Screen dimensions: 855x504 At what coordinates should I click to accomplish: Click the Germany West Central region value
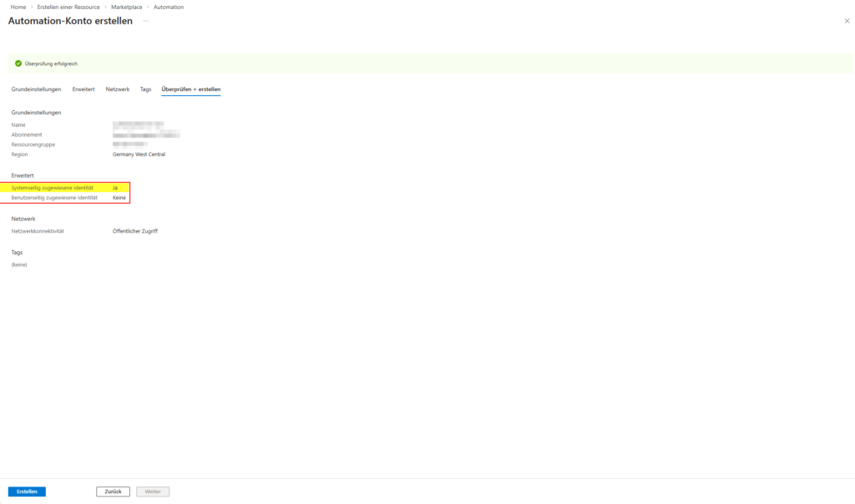click(139, 154)
